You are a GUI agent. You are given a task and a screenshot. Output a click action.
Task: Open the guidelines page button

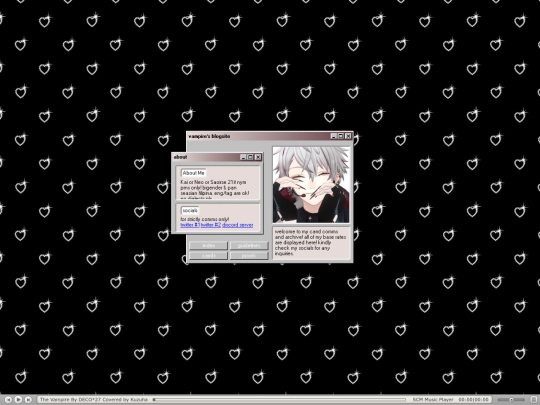(x=249, y=245)
